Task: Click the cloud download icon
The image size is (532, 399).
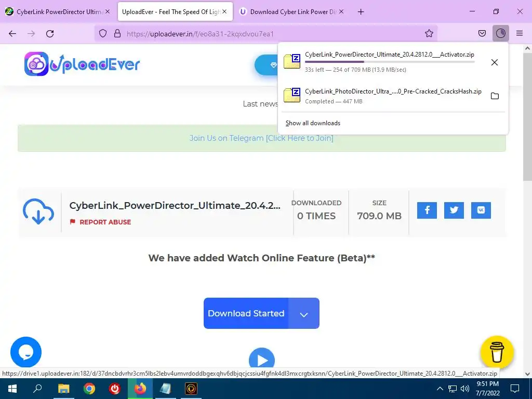Action: click(x=38, y=212)
